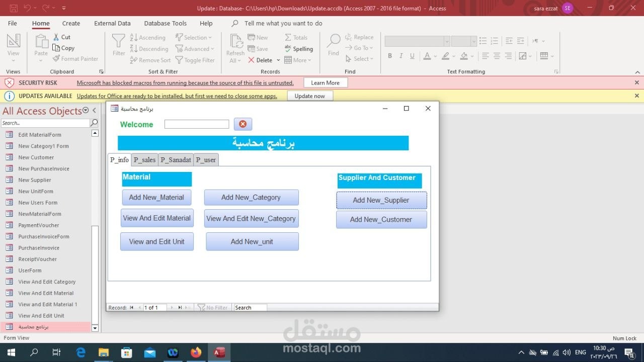This screenshot has width=644, height=362.
Task: Open the font color dropdown
Action: [x=435, y=56]
